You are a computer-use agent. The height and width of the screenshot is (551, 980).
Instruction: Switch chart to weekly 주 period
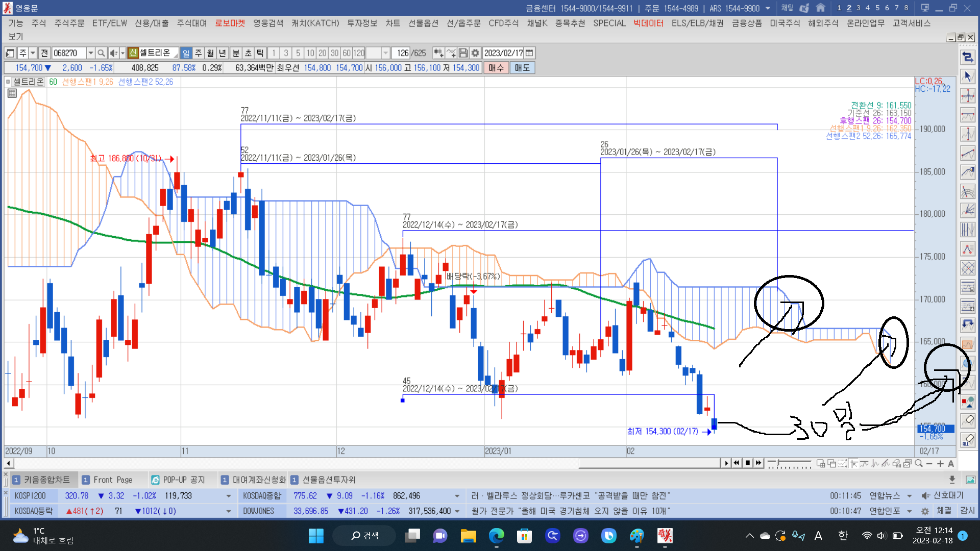click(198, 53)
